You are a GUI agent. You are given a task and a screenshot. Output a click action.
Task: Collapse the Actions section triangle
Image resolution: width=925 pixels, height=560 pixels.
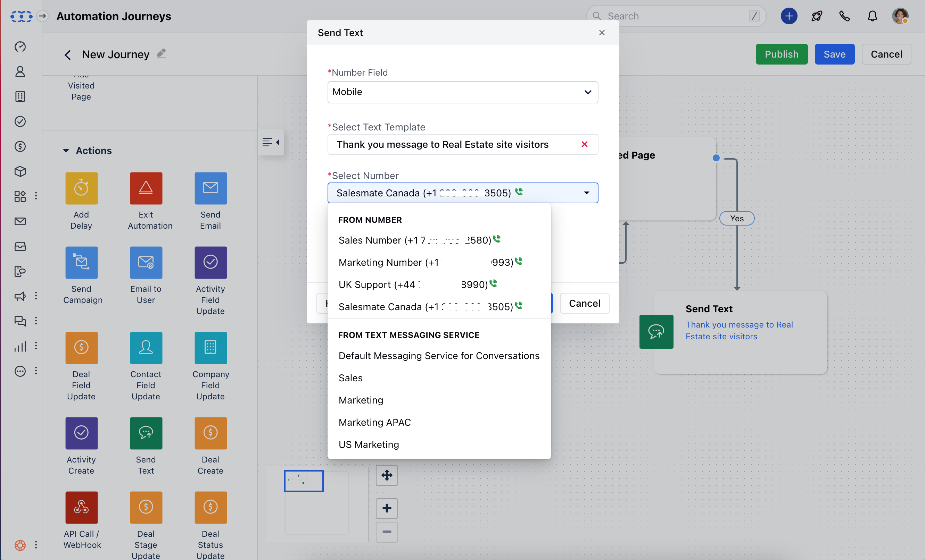pyautogui.click(x=66, y=151)
